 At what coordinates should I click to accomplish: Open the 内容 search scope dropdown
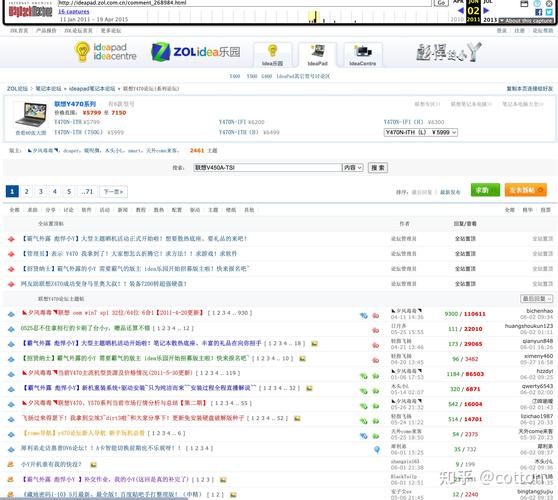coord(352,168)
